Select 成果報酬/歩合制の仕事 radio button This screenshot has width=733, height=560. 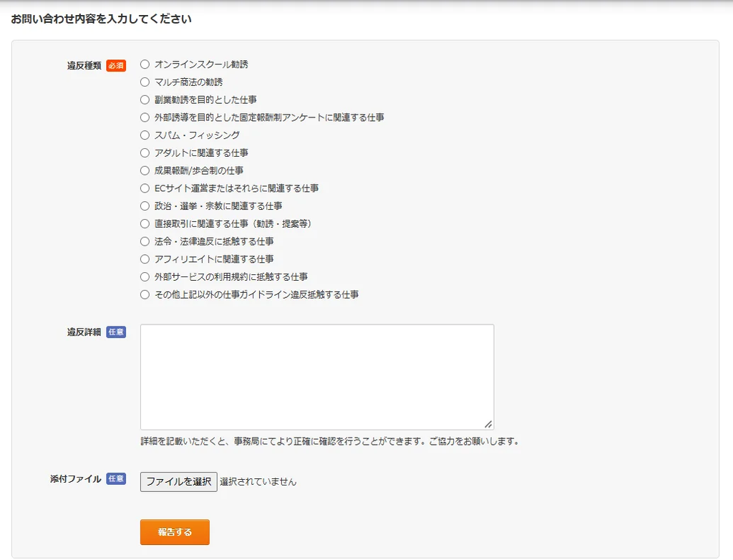pyautogui.click(x=145, y=170)
